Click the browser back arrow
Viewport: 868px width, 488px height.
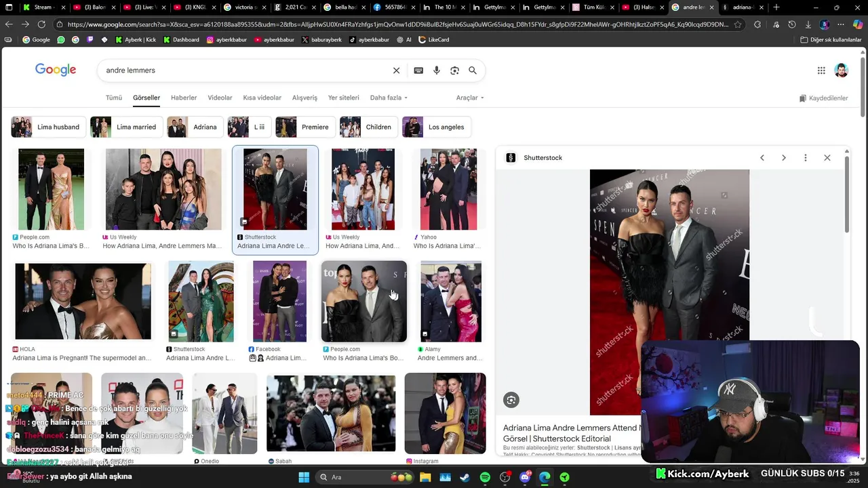tap(9, 24)
